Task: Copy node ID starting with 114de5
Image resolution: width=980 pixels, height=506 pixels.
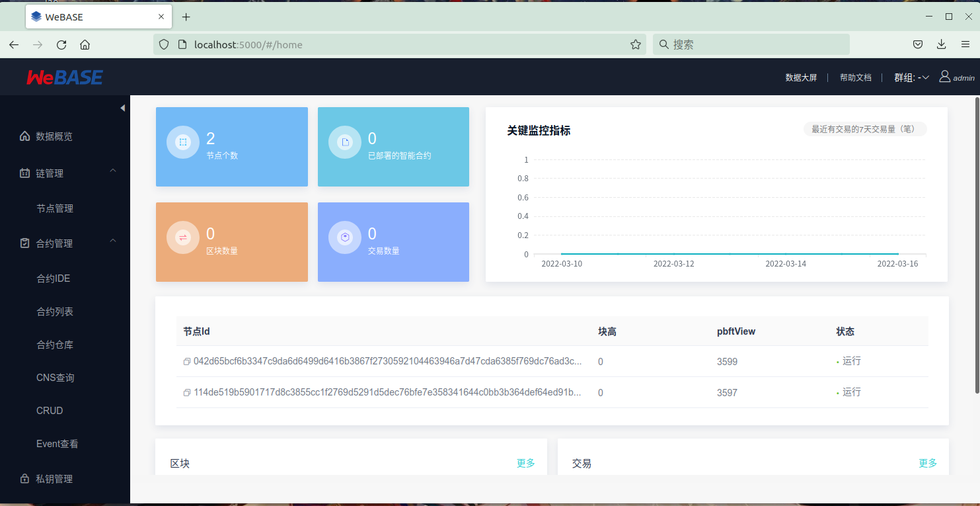Action: [187, 393]
